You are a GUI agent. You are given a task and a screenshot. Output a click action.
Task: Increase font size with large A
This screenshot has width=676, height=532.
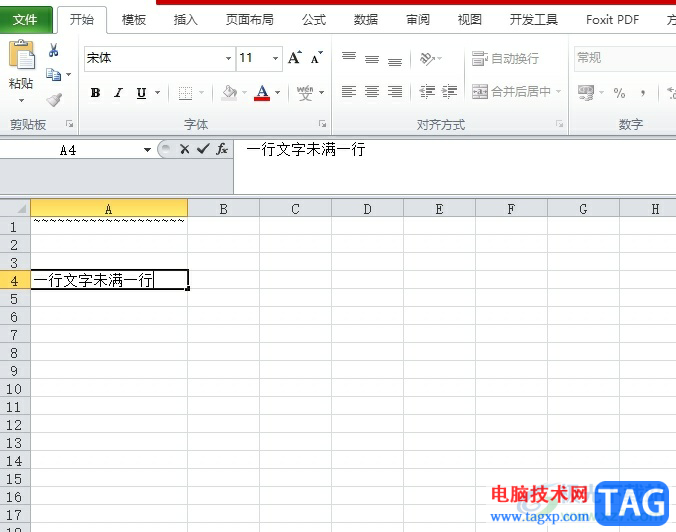(x=295, y=58)
